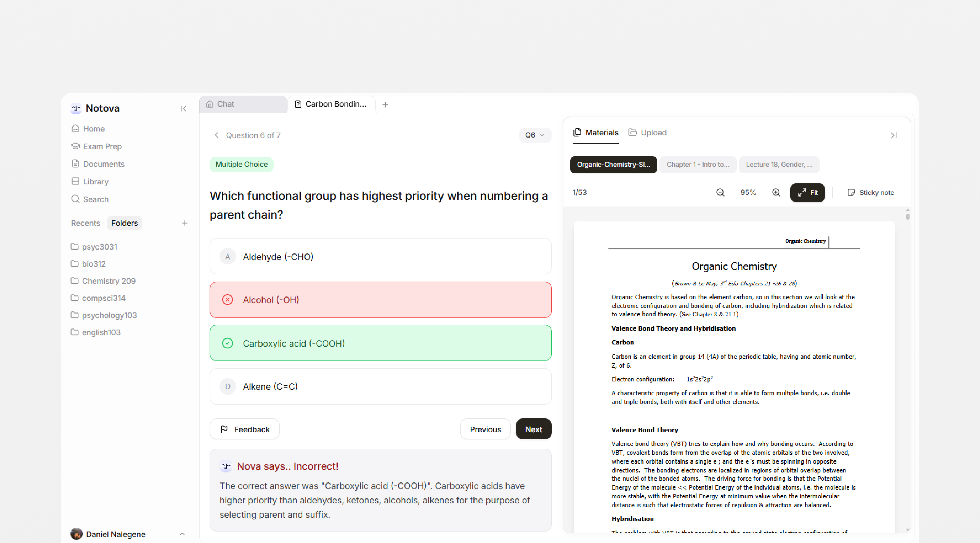Open the Chemistry 209 folder
Screen dimensions: 980x543
[103, 281]
